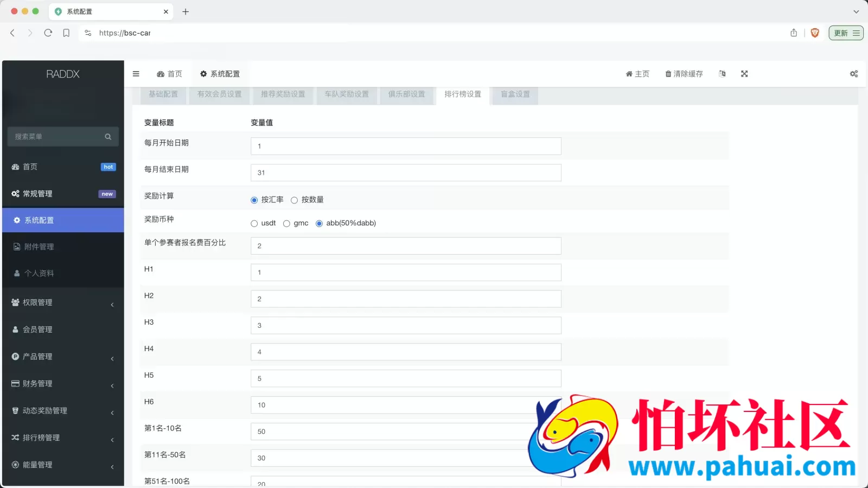Screen dimensions: 868x488
Task: Select 系统配置 in the sidebar
Action: pos(63,220)
